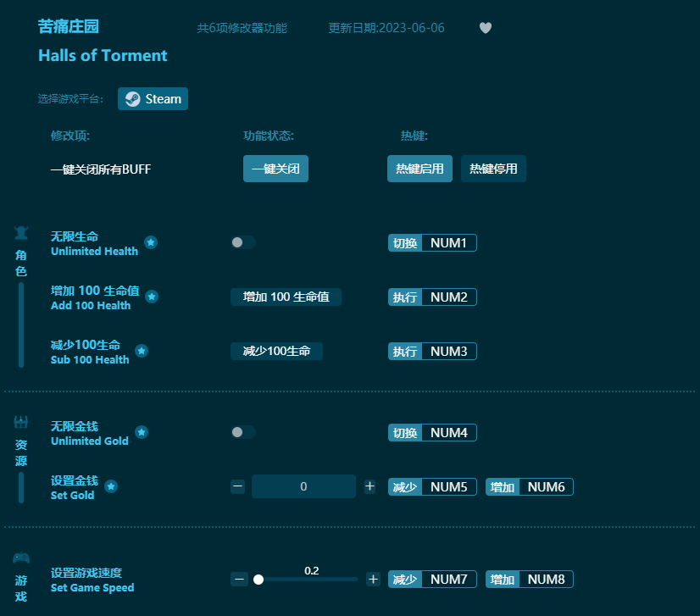Click the star icon beside Unlimited Gold
The width and height of the screenshot is (700, 616).
point(142,432)
